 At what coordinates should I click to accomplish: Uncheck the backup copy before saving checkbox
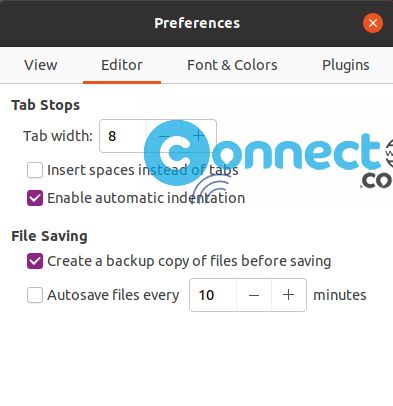35,261
